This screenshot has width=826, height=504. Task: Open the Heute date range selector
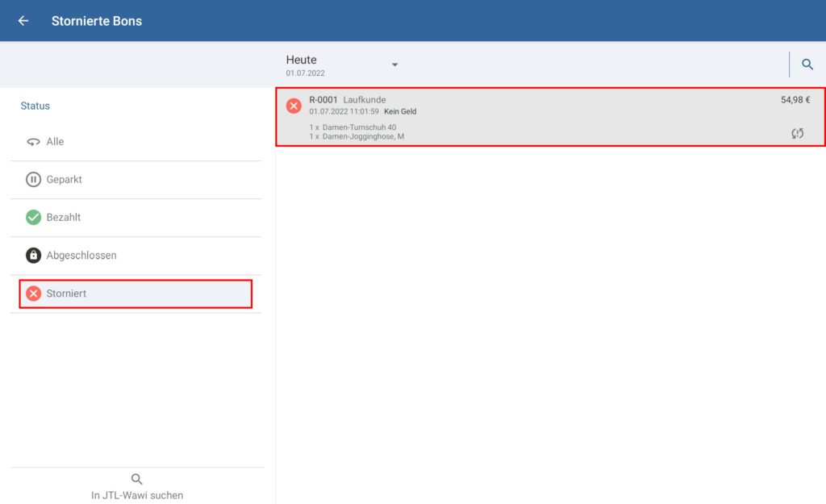click(302, 65)
